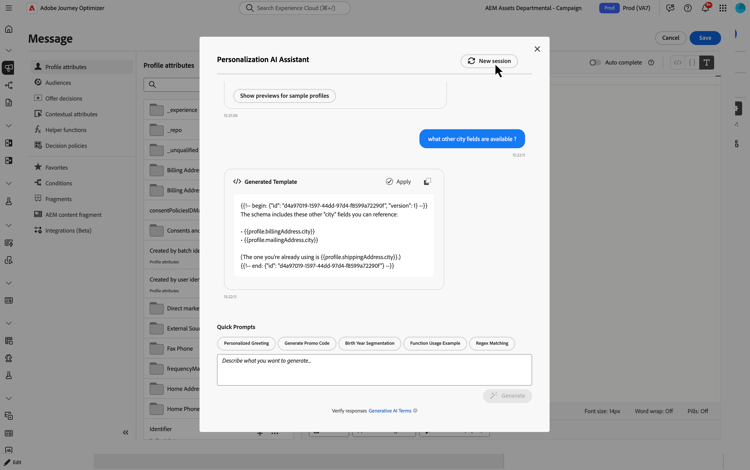Image resolution: width=750 pixels, height=470 pixels.
Task: Pick the Personalized Greeting quick prompt
Action: pyautogui.click(x=246, y=343)
